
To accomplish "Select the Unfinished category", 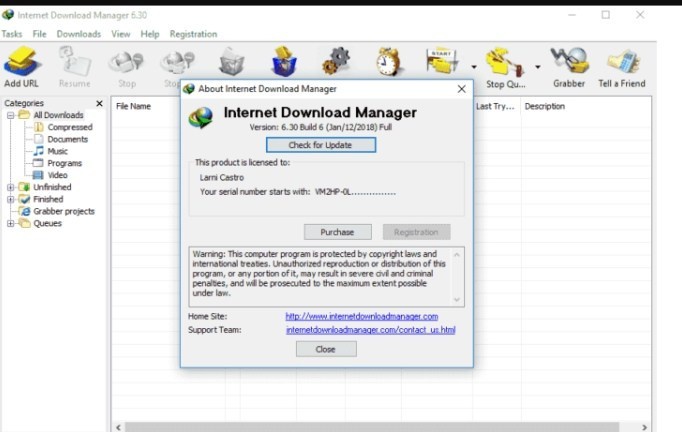I will (x=52, y=187).
